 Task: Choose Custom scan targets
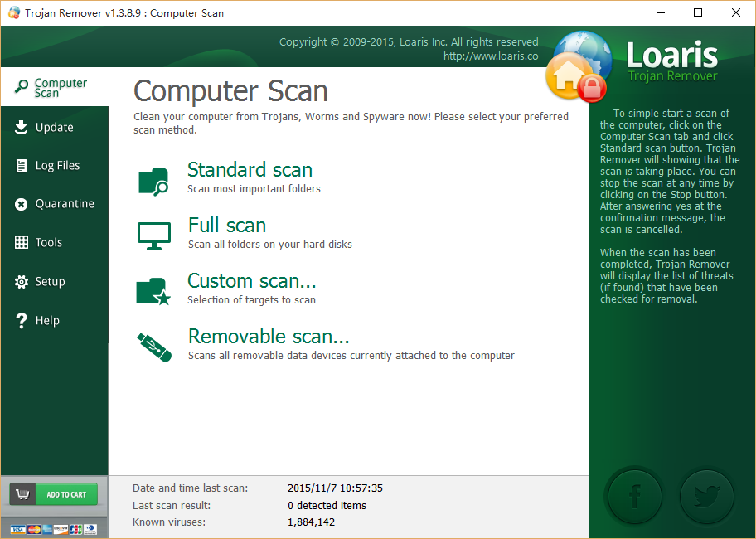point(252,280)
